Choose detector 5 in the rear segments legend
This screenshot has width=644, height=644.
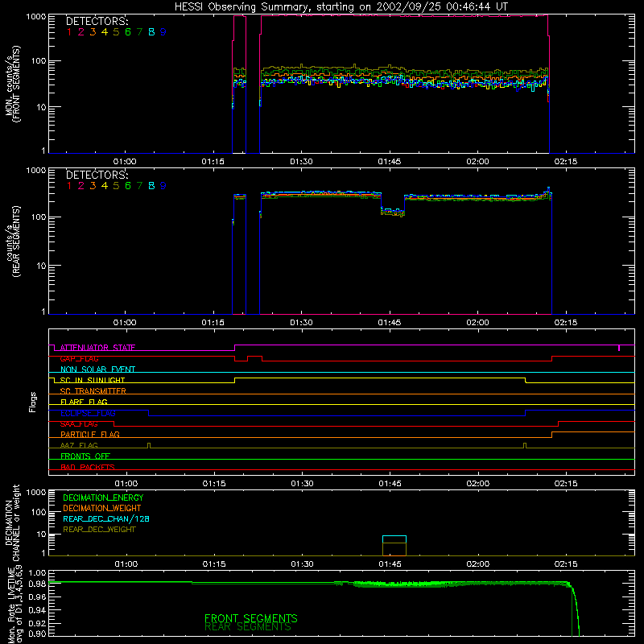tap(116, 186)
